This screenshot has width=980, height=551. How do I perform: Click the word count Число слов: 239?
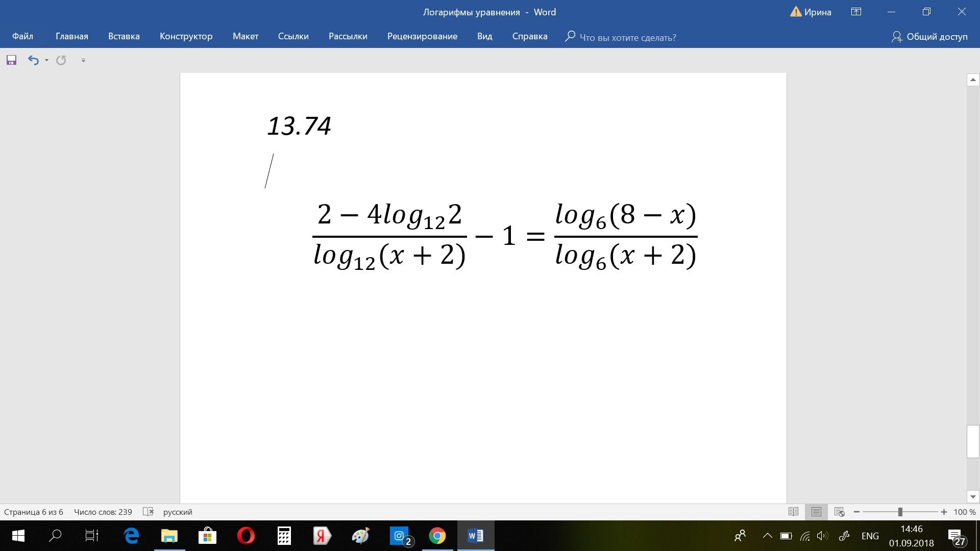pos(103,512)
